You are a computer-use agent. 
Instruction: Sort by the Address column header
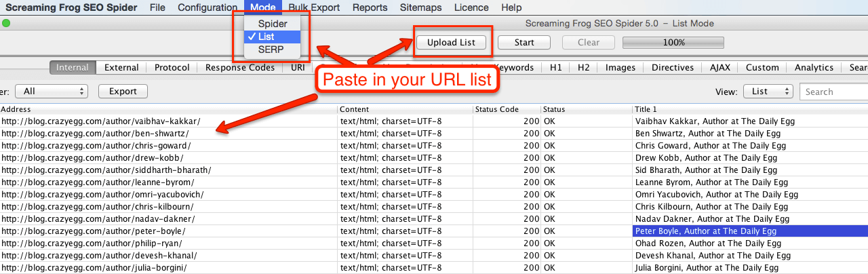click(x=168, y=109)
